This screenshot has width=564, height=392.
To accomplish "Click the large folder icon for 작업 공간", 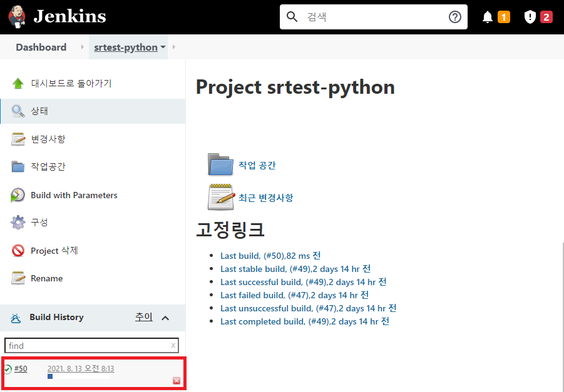I will pos(220,164).
